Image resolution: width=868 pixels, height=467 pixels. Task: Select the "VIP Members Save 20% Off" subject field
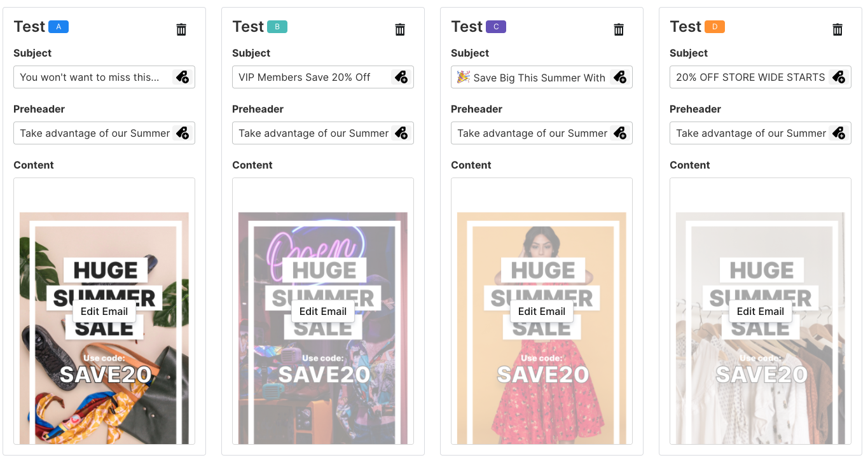tap(323, 77)
